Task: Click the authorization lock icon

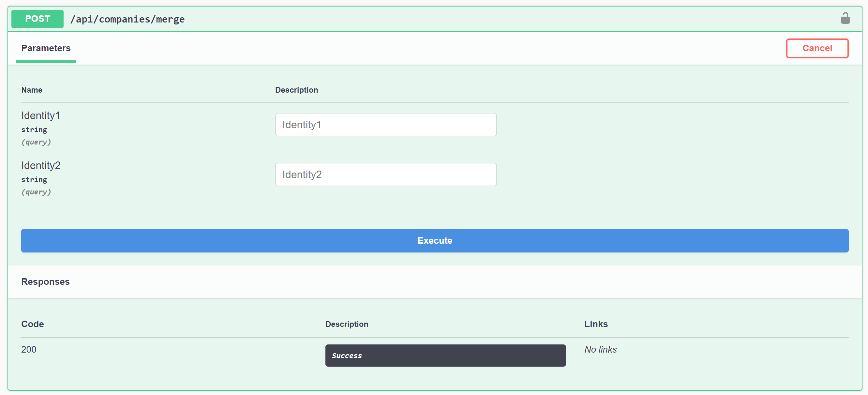Action: [x=845, y=18]
